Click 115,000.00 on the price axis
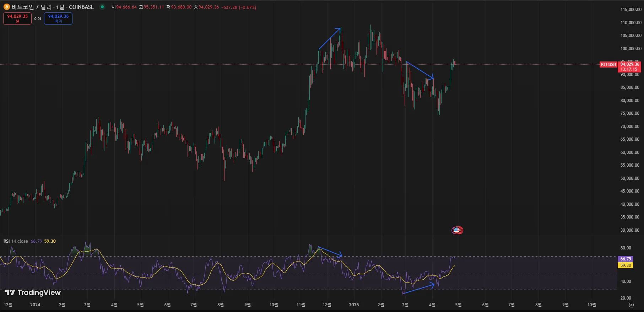 click(631, 10)
